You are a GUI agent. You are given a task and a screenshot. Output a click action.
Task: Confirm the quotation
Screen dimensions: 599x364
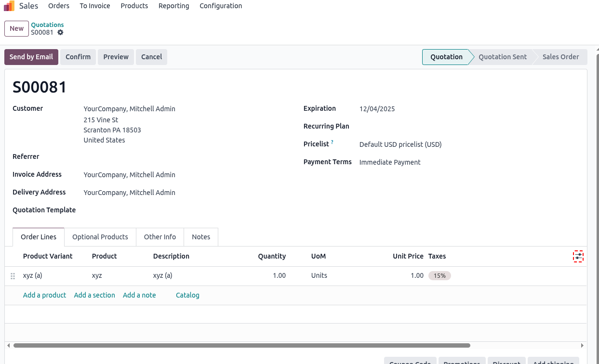[78, 57]
